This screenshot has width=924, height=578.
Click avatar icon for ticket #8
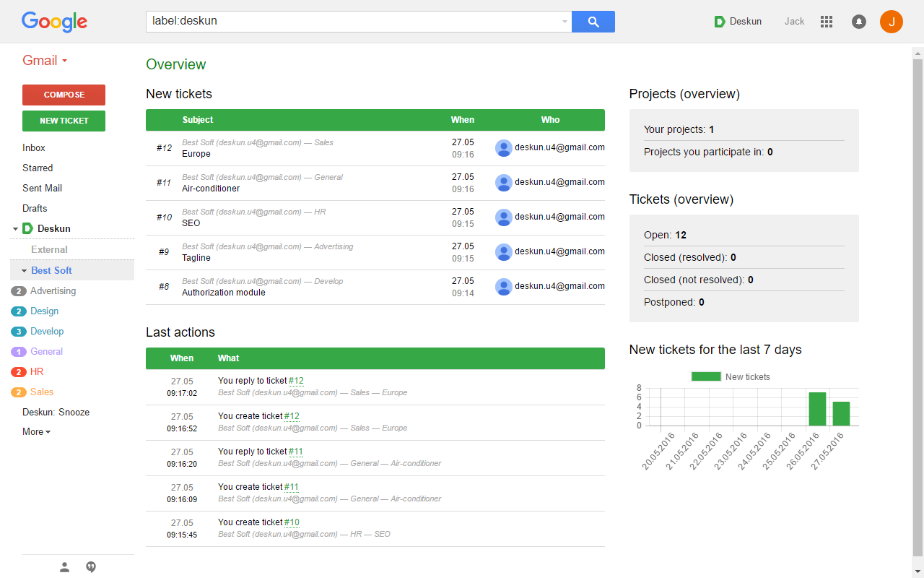(504, 287)
